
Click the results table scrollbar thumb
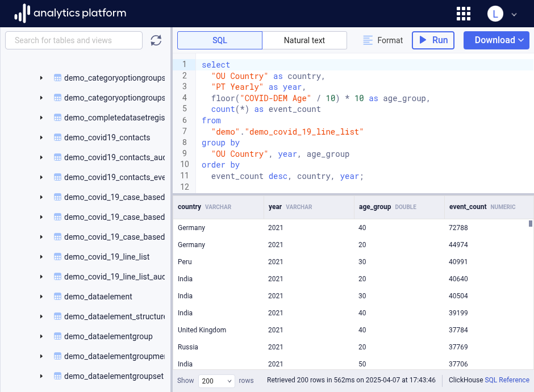(x=530, y=224)
